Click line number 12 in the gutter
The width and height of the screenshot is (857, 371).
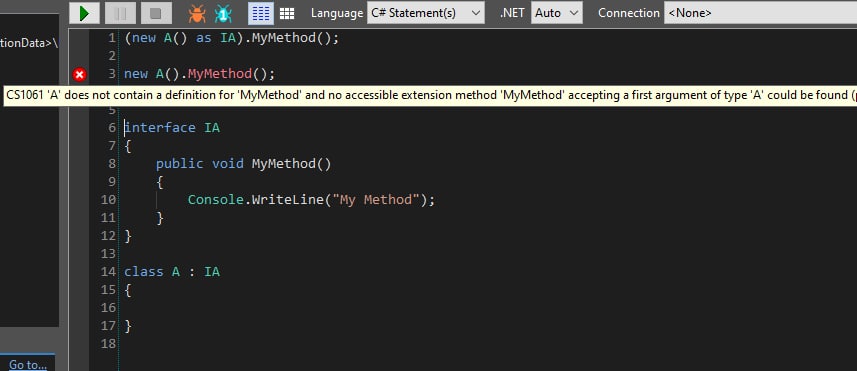[x=108, y=236]
